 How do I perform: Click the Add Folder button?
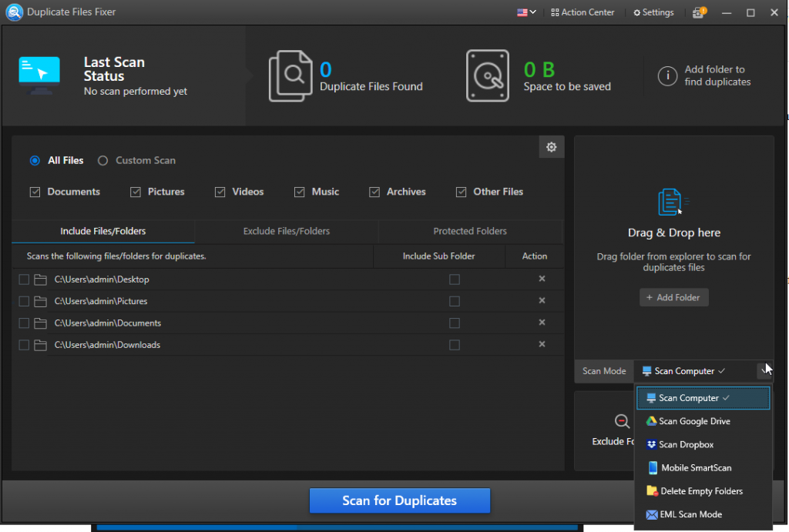coord(673,298)
